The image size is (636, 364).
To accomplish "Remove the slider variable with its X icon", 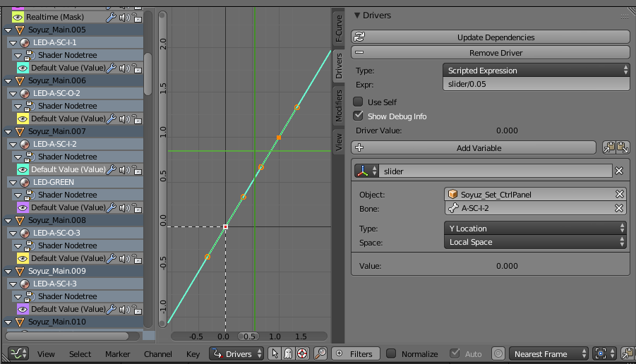I will [x=619, y=171].
